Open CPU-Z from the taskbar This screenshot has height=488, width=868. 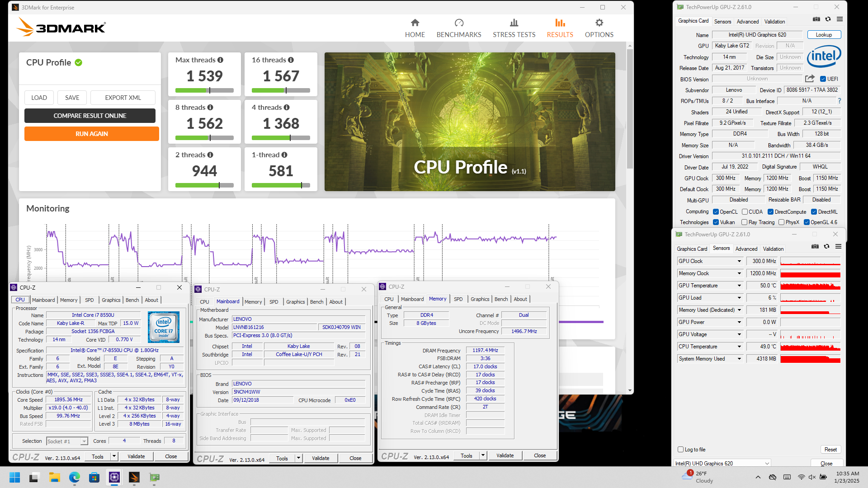tap(114, 477)
